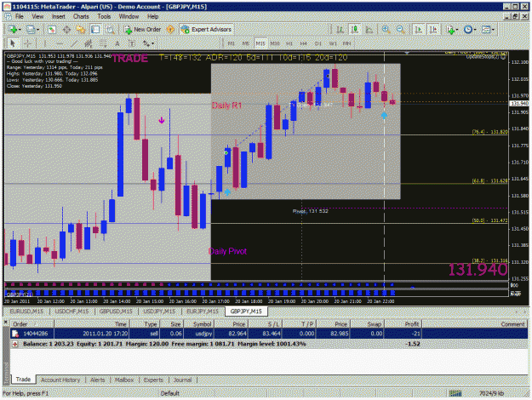Viewport: 532px width, 400px height.
Task: Select the Fibonacci Retracement tool
Action: point(103,43)
